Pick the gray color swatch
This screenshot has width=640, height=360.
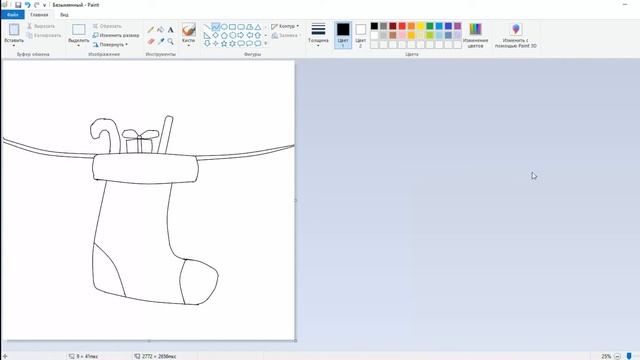point(384,26)
